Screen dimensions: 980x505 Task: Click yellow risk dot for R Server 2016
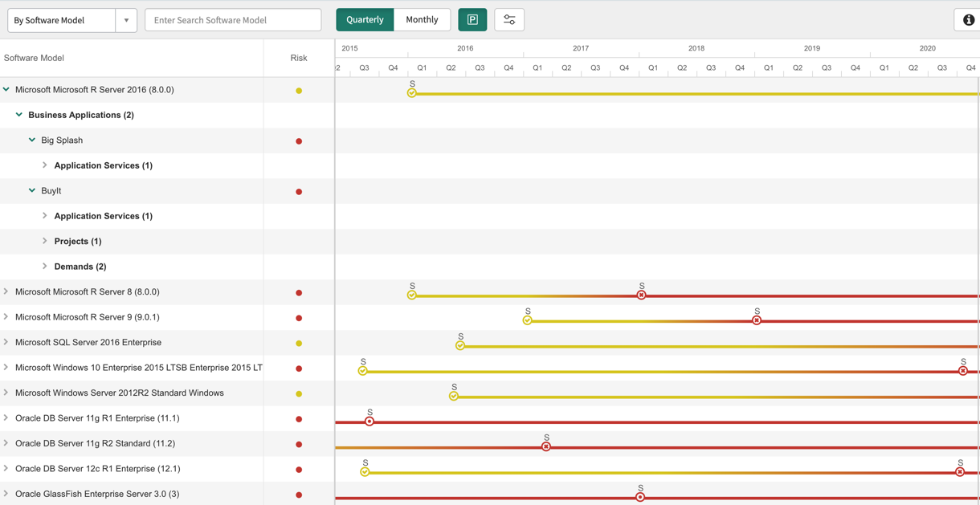click(299, 91)
